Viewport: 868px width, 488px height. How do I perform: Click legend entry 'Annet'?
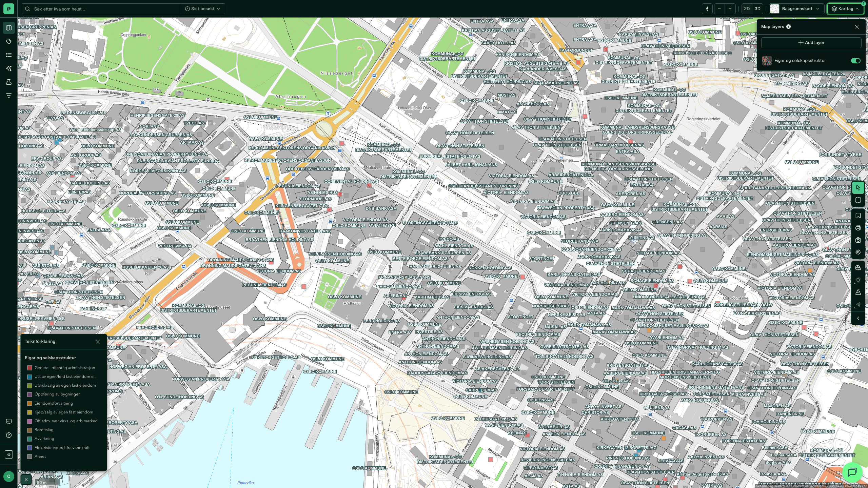[x=40, y=456]
